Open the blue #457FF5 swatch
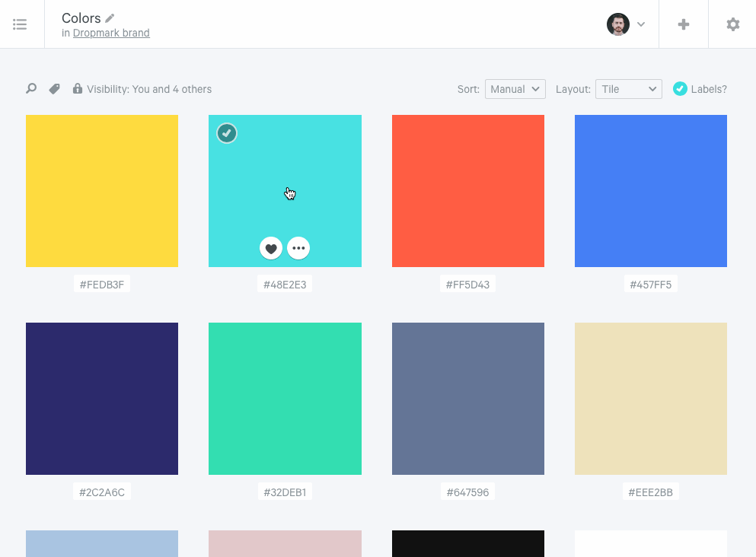 pyautogui.click(x=651, y=191)
